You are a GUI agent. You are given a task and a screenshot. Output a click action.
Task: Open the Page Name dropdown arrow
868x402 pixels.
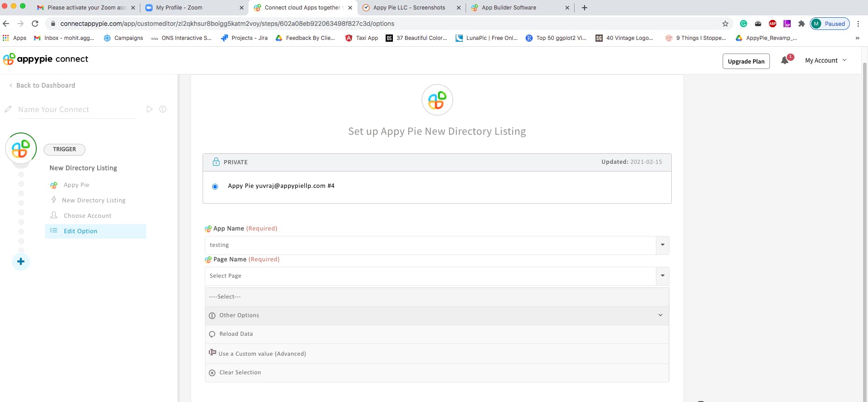coord(663,276)
